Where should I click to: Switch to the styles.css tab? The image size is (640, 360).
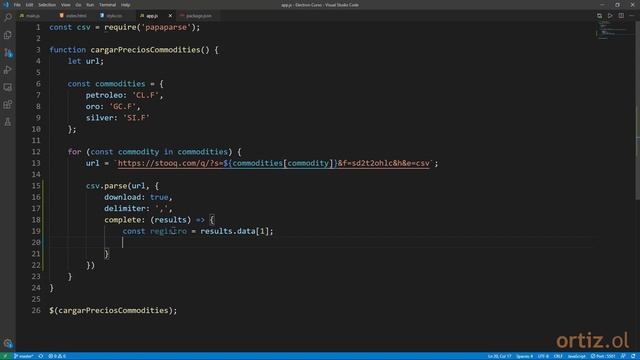point(115,16)
